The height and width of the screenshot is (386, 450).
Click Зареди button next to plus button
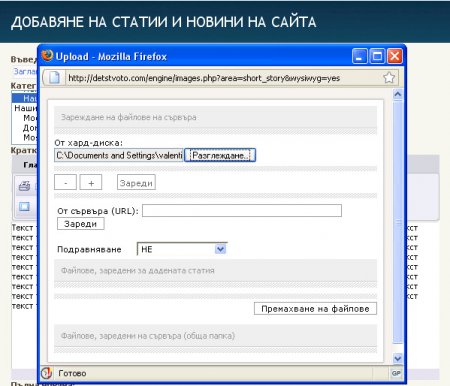pos(136,182)
